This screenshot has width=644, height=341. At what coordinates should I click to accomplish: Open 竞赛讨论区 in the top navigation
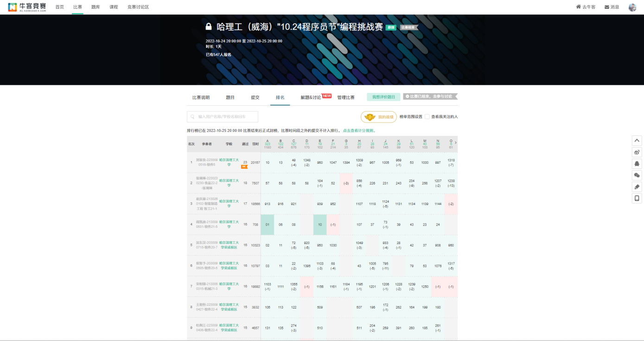pos(138,7)
